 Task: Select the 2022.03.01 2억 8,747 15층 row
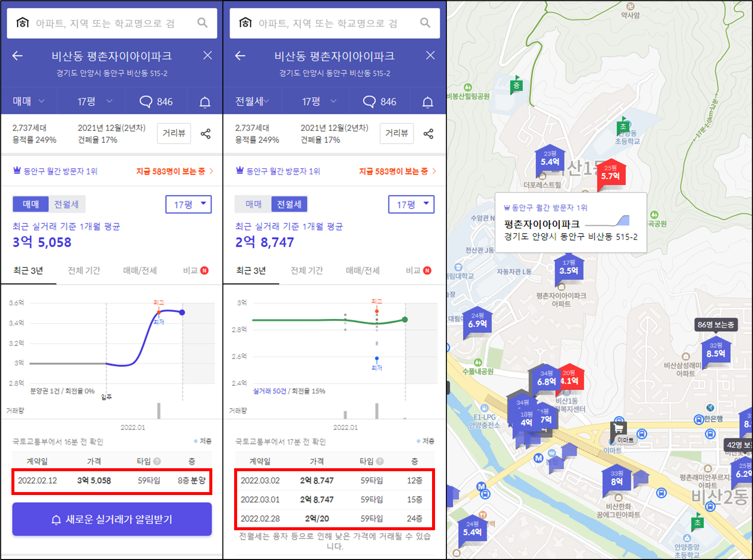coord(334,499)
